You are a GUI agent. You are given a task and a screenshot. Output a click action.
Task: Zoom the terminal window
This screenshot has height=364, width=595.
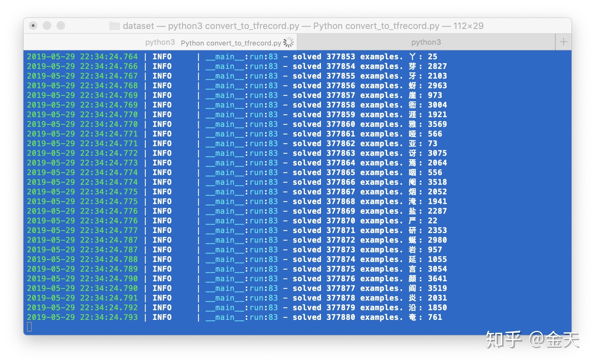point(61,26)
